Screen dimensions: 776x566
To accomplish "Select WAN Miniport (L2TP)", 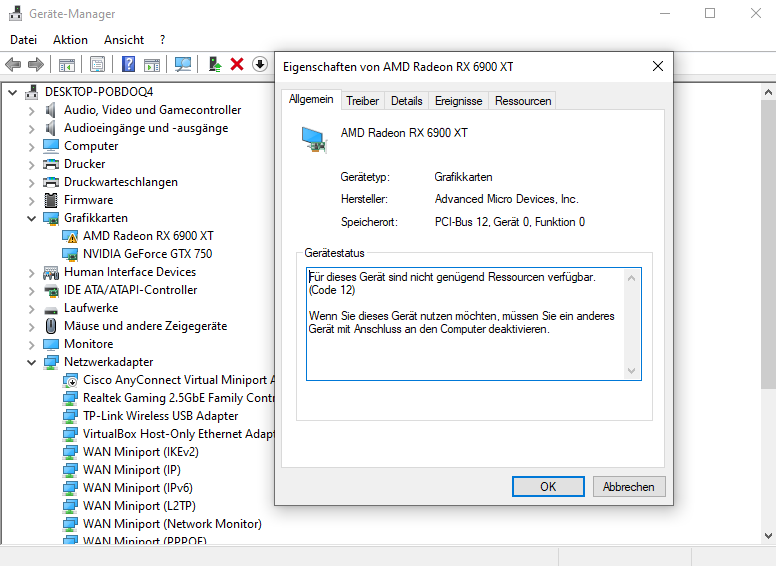I will 139,506.
